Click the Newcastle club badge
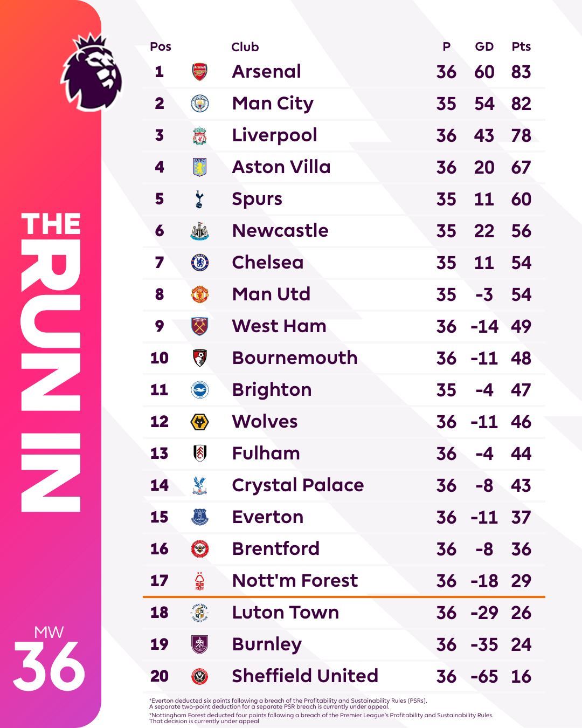This screenshot has width=582, height=728. (x=200, y=231)
